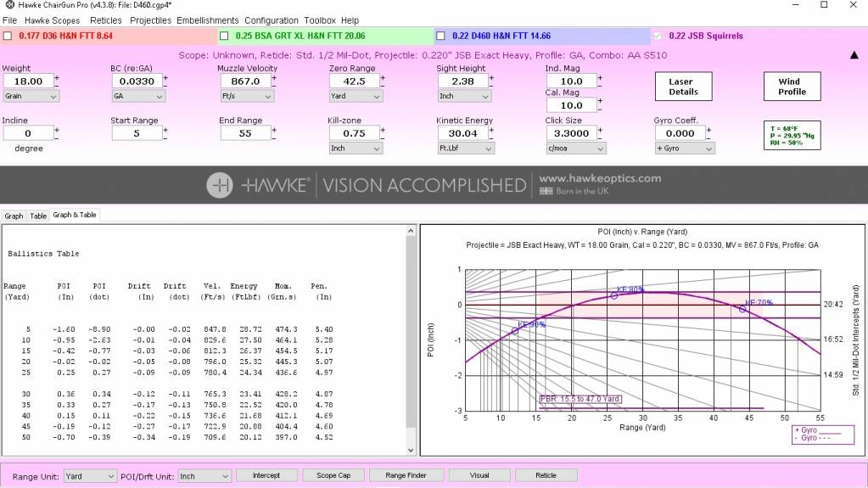Open the Projectiles menu
The width and height of the screenshot is (868, 488).
pyautogui.click(x=150, y=20)
